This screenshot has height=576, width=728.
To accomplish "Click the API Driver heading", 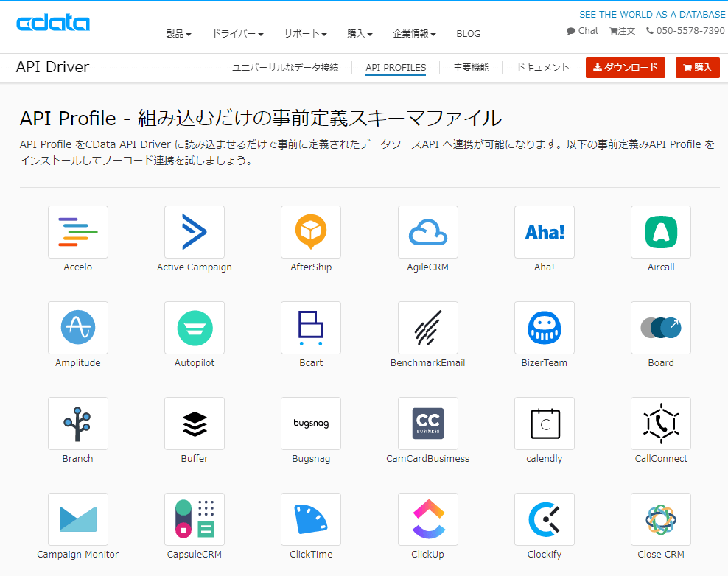I will [x=52, y=67].
